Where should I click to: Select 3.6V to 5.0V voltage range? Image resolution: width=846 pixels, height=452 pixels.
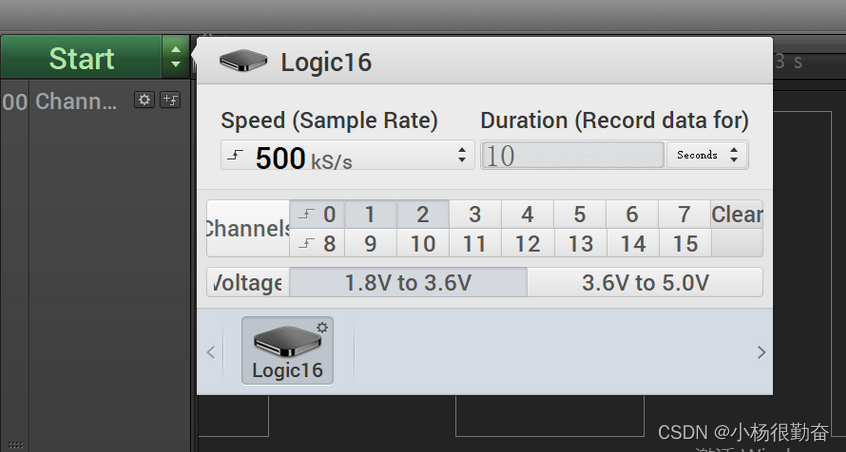click(x=645, y=282)
